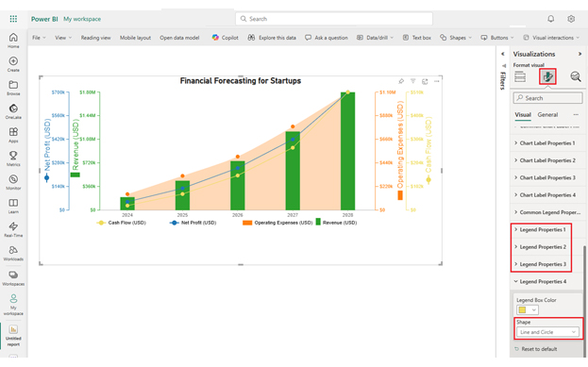Screen dimensions: 588x367
Task: Switch to Reading view
Action: pos(95,38)
